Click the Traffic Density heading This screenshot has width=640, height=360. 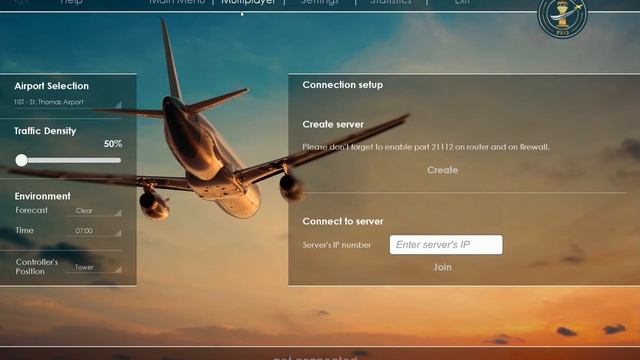[x=45, y=131]
